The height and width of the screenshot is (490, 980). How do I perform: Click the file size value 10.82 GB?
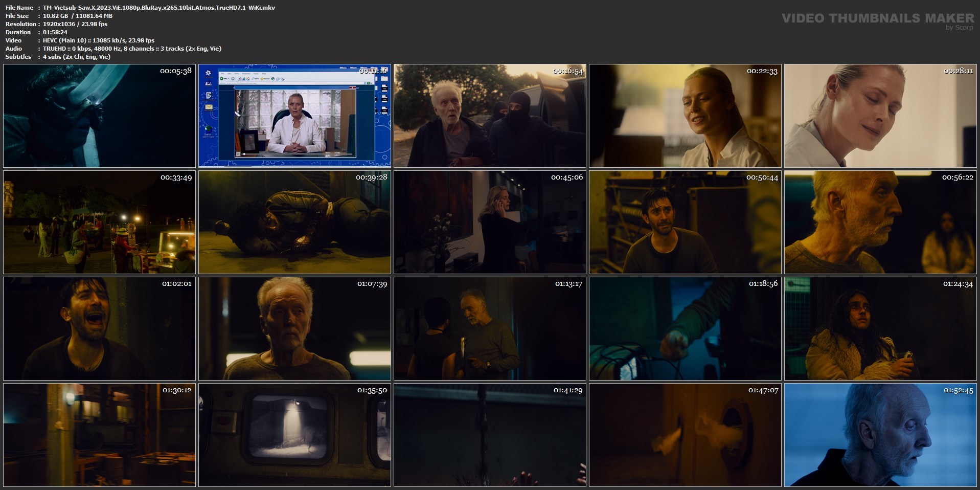click(78, 16)
